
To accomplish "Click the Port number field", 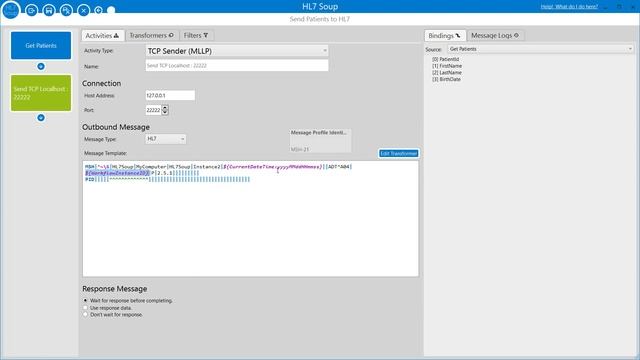I will pyautogui.click(x=153, y=110).
